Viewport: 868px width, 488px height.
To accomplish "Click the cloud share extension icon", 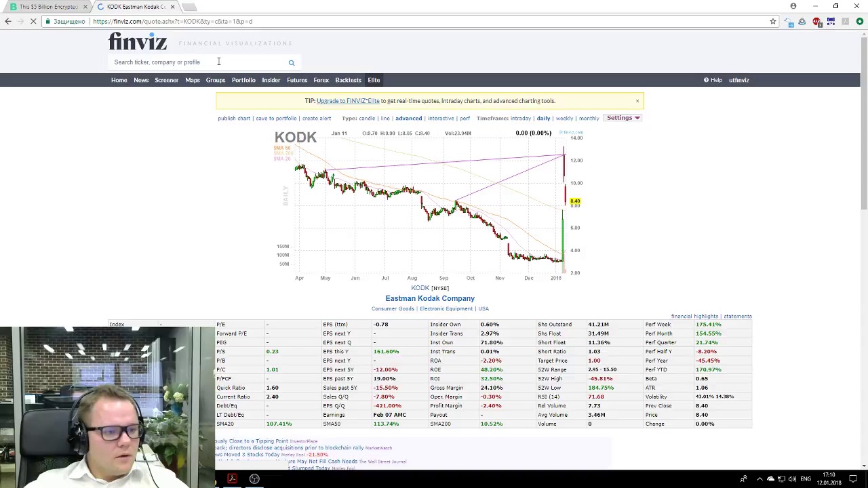I will (789, 22).
